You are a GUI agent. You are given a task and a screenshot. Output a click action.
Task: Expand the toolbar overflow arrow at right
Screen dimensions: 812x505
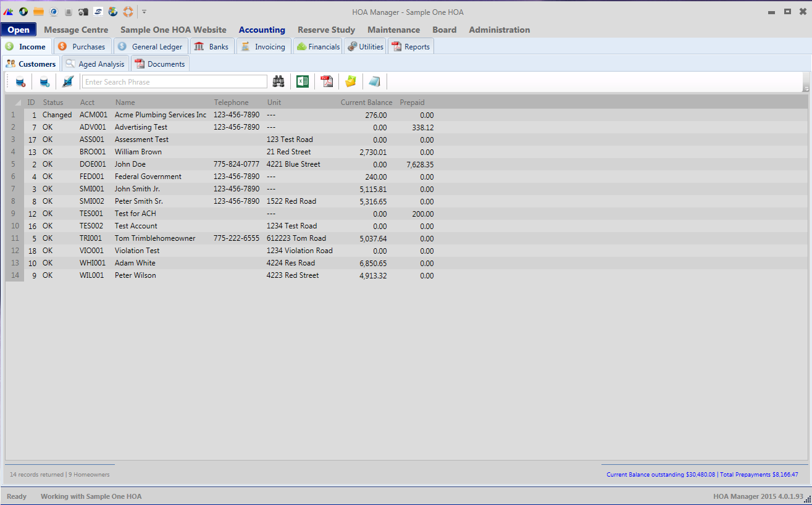[x=806, y=89]
